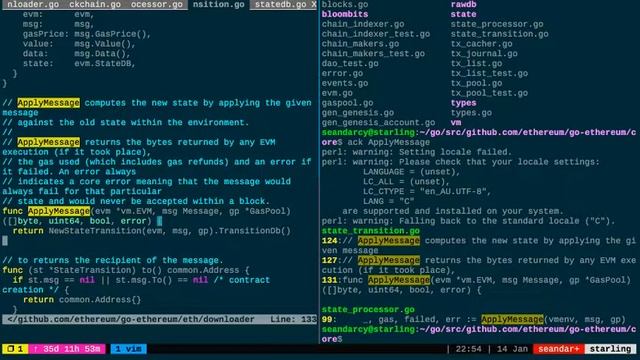Switch to the ckchain.go vim tab
Image resolution: width=640 pixels, height=360 pixels.
pyautogui.click(x=95, y=4)
